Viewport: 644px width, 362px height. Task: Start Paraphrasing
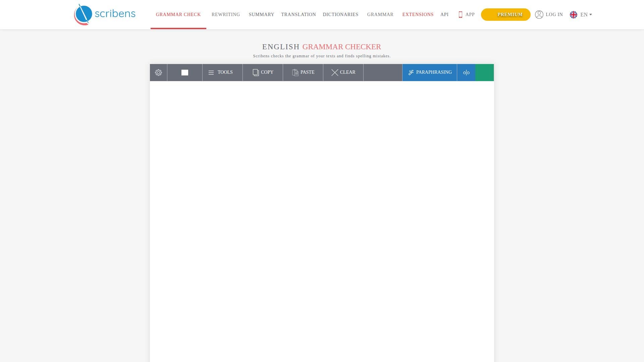430,72
